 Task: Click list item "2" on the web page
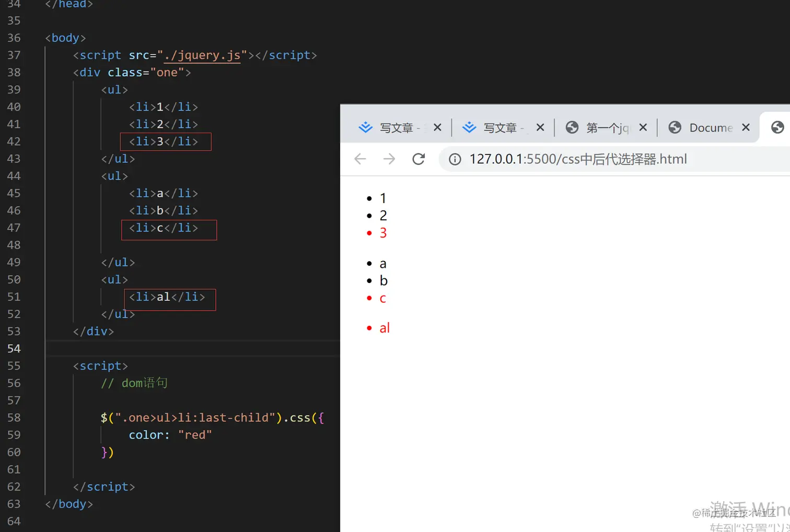[x=383, y=216]
